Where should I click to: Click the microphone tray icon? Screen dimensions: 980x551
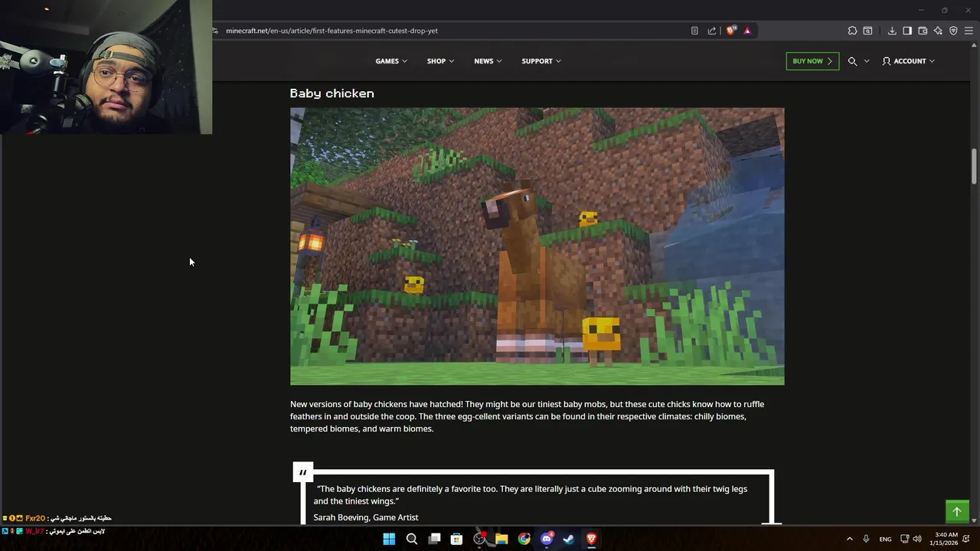(866, 539)
